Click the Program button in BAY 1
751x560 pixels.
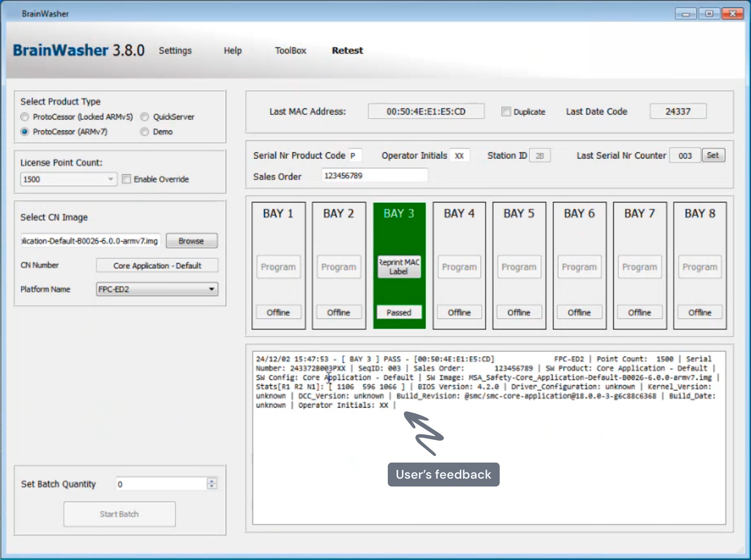click(278, 267)
